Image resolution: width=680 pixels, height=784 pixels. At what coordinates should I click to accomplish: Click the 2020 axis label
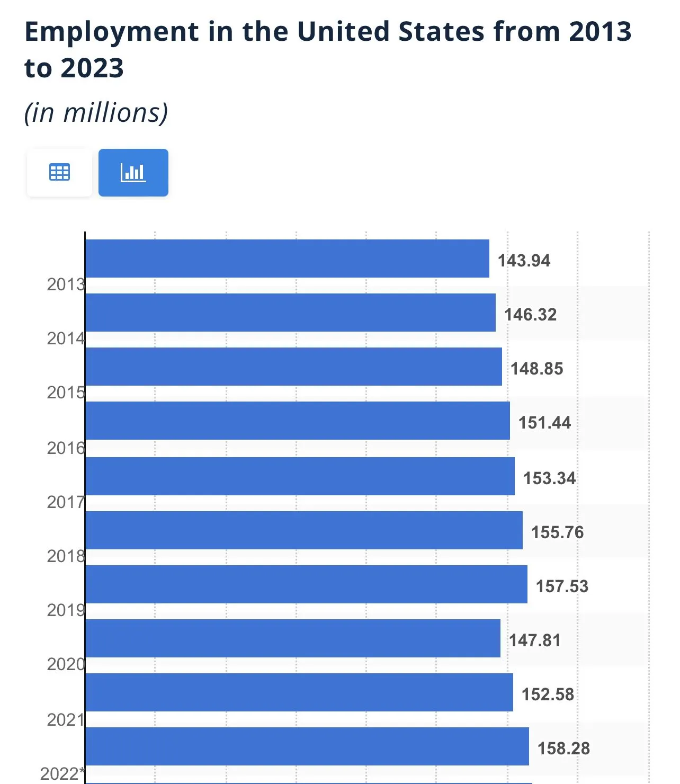point(66,664)
